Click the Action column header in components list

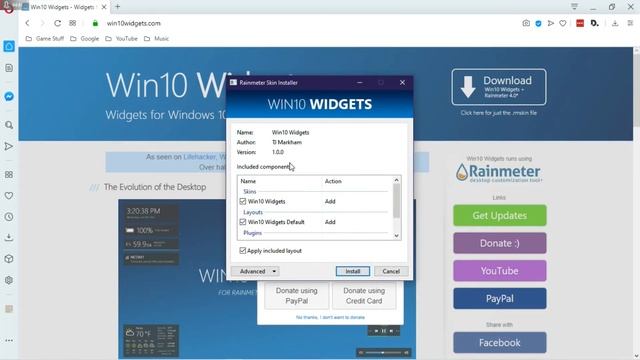tap(333, 181)
